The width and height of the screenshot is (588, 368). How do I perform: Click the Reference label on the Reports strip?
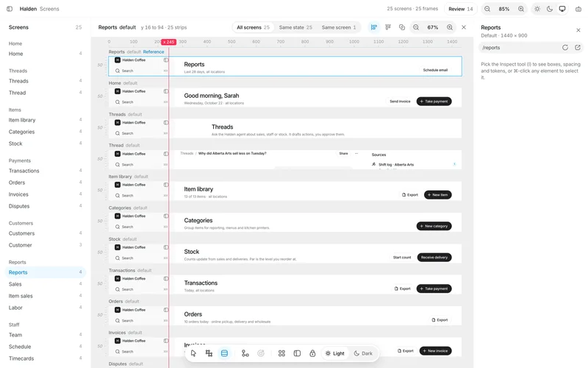[x=154, y=52]
